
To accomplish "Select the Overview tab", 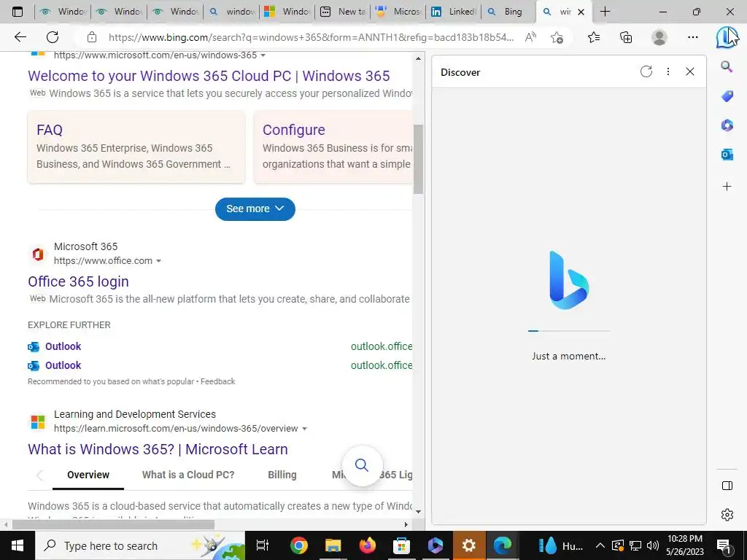I will coord(88,475).
